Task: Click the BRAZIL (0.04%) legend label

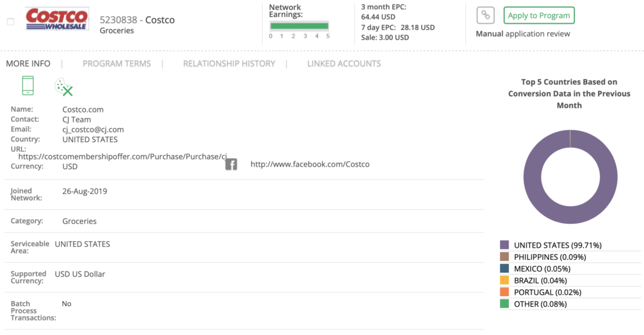Action: pos(540,280)
